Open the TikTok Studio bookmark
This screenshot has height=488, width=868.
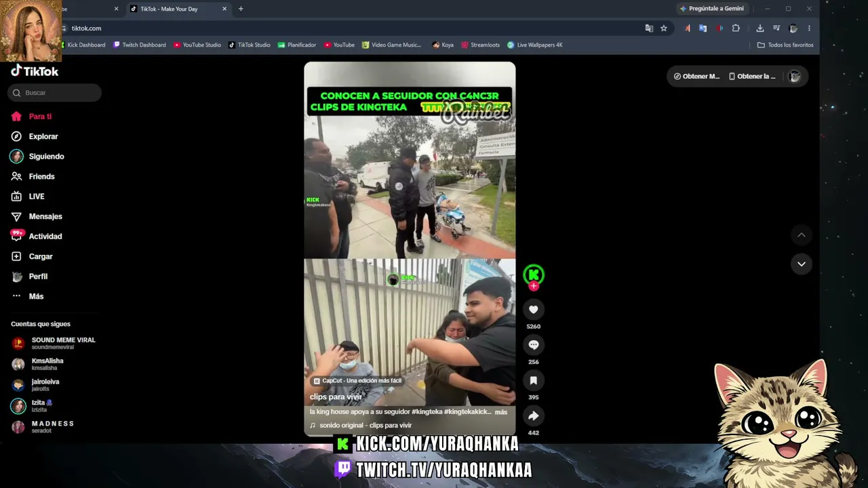click(x=250, y=45)
